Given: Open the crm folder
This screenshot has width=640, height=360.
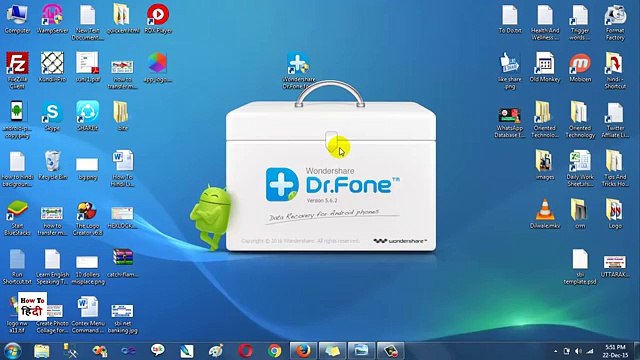Looking at the screenshot, I should pos(580,214).
